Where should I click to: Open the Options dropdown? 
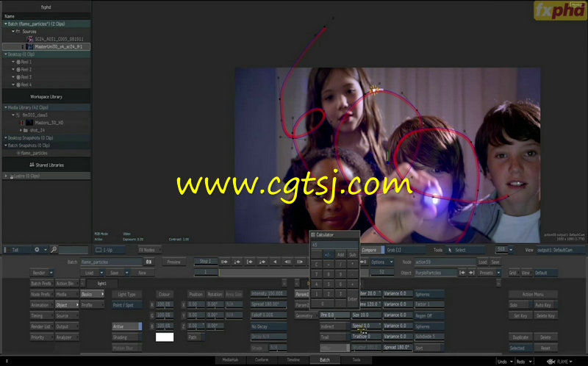(x=381, y=262)
